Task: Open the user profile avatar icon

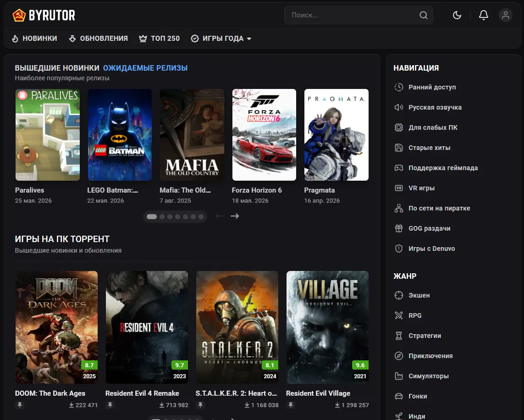Action: coord(506,15)
